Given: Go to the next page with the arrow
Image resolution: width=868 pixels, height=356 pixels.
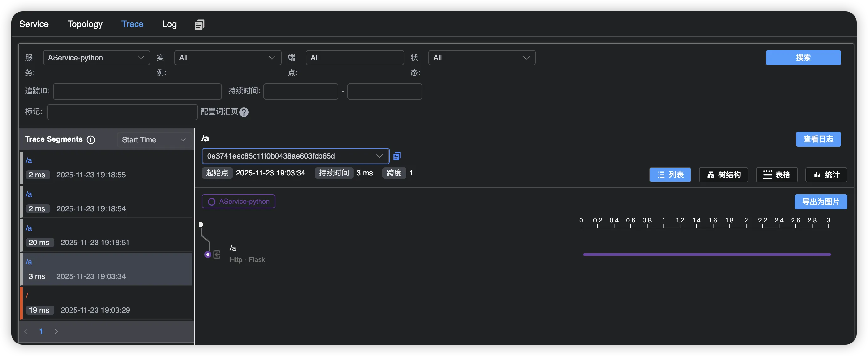Looking at the screenshot, I should tap(56, 332).
